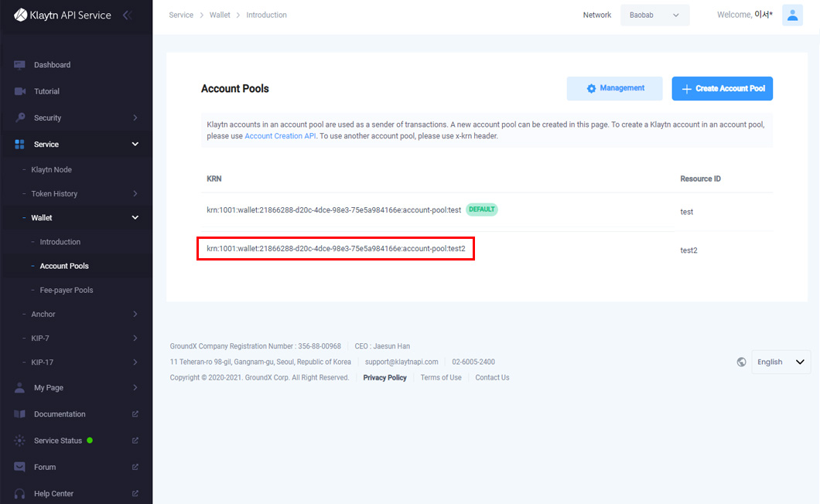This screenshot has width=820, height=504.
Task: Click the DEFAULT badge
Action: pos(482,209)
